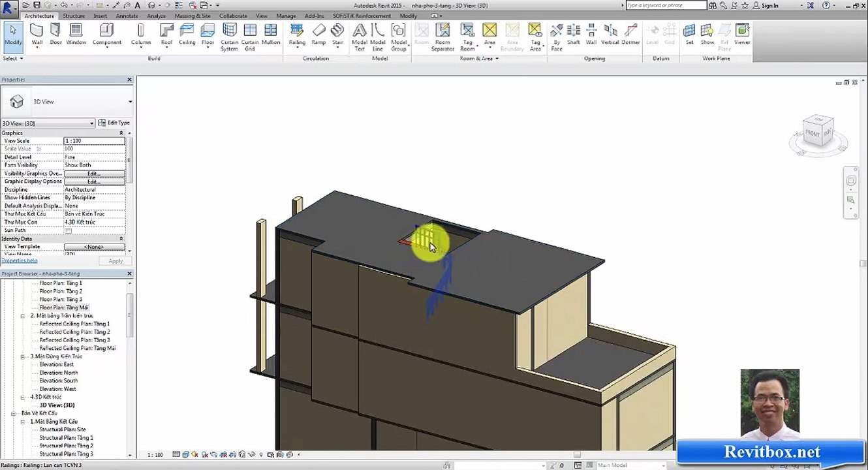Choose the Floor tool
This screenshot has width=868, height=470.
(x=208, y=35)
